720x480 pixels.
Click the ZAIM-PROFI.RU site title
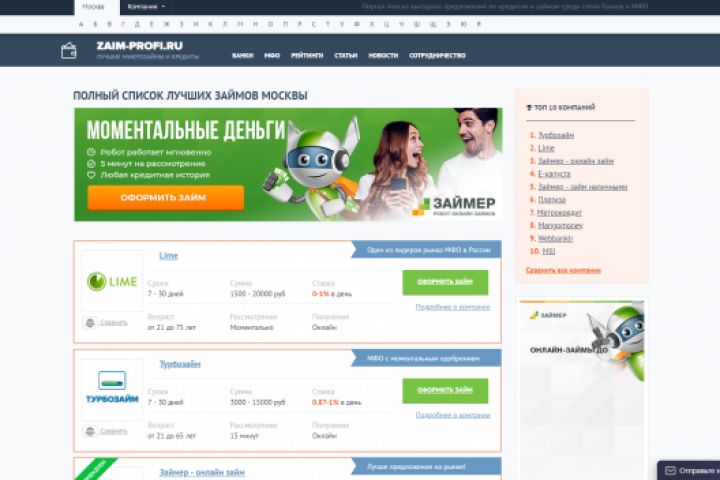(140, 45)
